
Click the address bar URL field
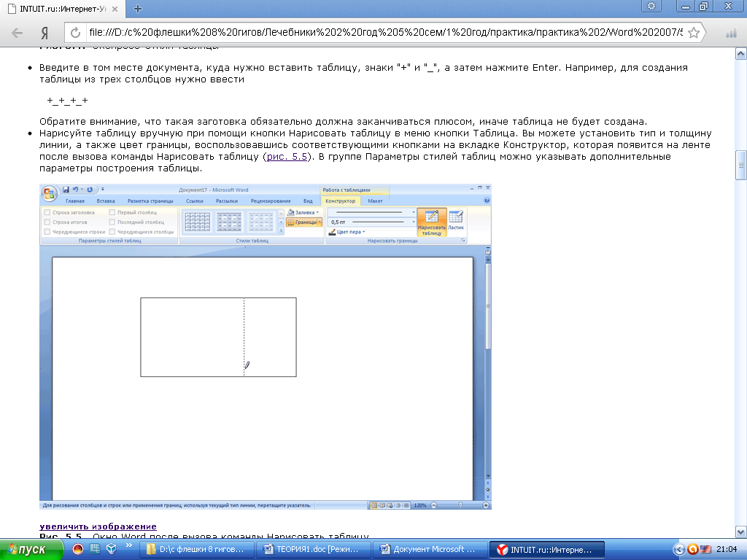386,32
